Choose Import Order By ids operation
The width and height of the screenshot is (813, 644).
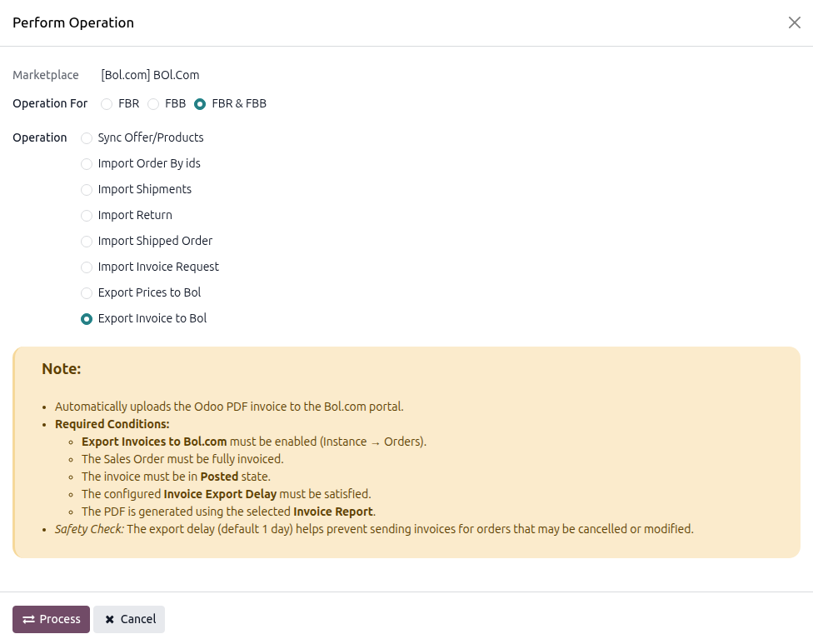(x=87, y=164)
